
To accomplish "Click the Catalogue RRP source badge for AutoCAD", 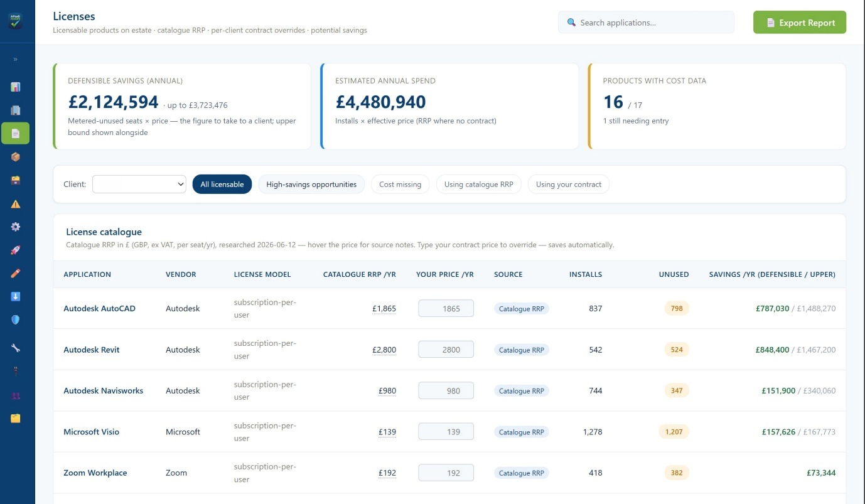I will pos(522,309).
